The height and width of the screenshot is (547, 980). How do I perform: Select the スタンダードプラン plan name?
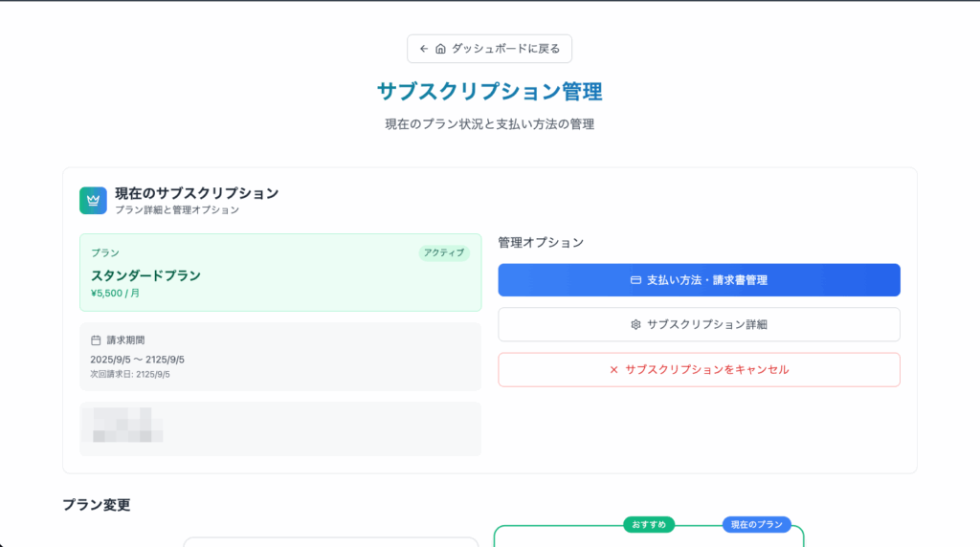point(145,275)
